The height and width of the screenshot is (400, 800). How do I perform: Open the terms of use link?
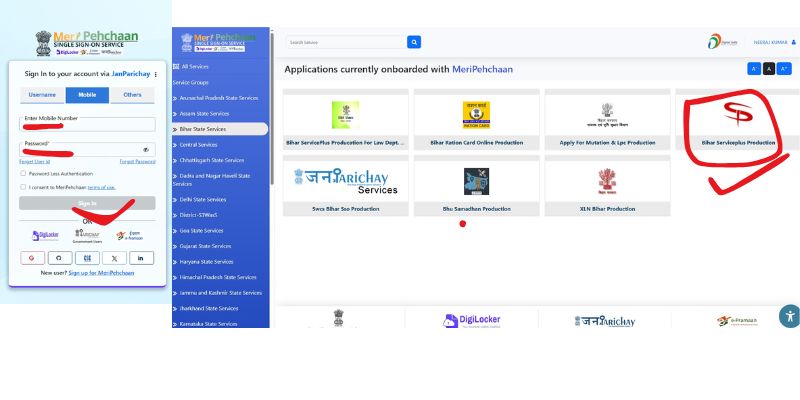click(x=102, y=187)
